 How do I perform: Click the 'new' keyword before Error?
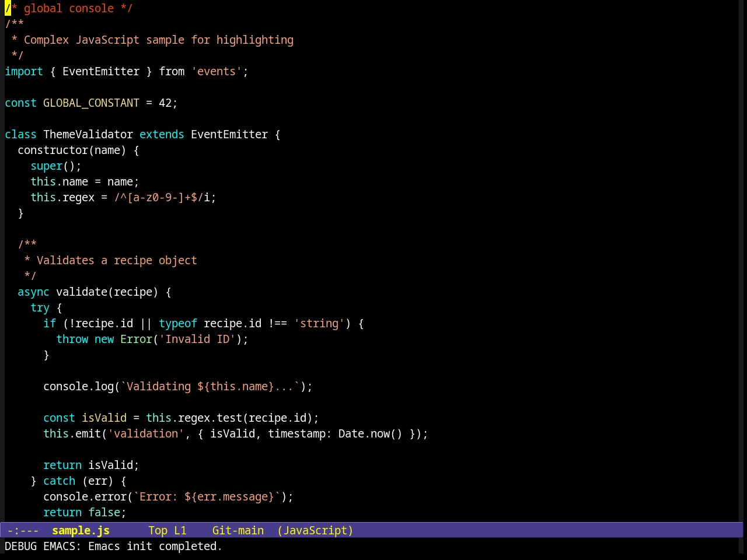pos(104,339)
